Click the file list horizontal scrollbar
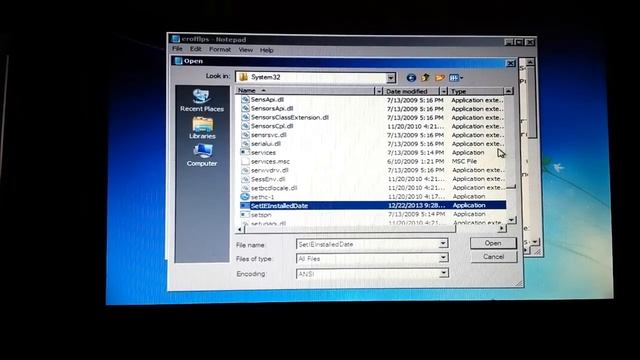 (350, 229)
